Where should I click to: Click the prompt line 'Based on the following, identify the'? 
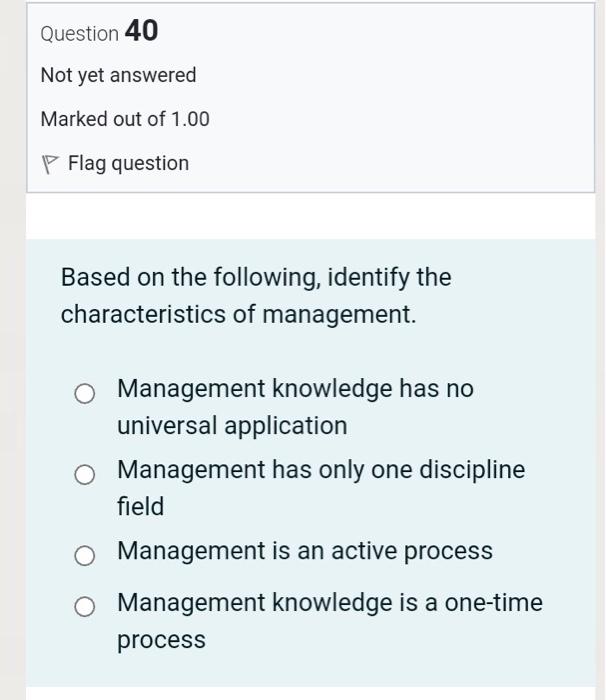click(x=256, y=277)
